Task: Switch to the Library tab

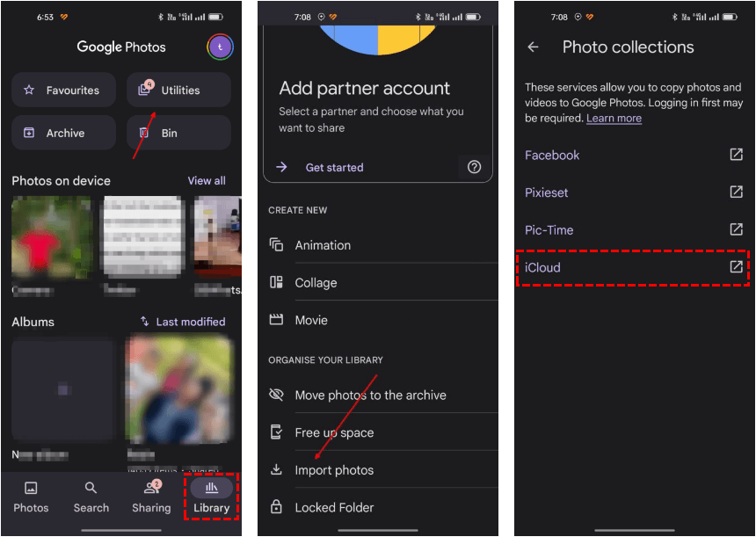Action: click(x=211, y=497)
